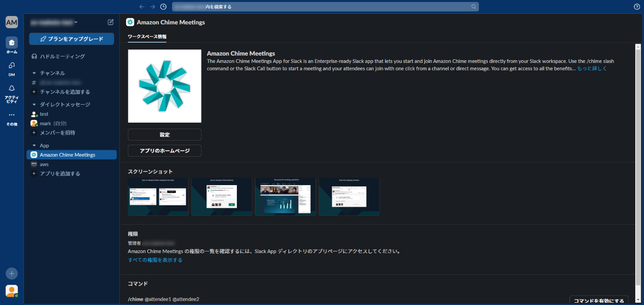Image resolution: width=644 pixels, height=305 pixels.
Task: Open direct message with test
Action: click(x=71, y=114)
